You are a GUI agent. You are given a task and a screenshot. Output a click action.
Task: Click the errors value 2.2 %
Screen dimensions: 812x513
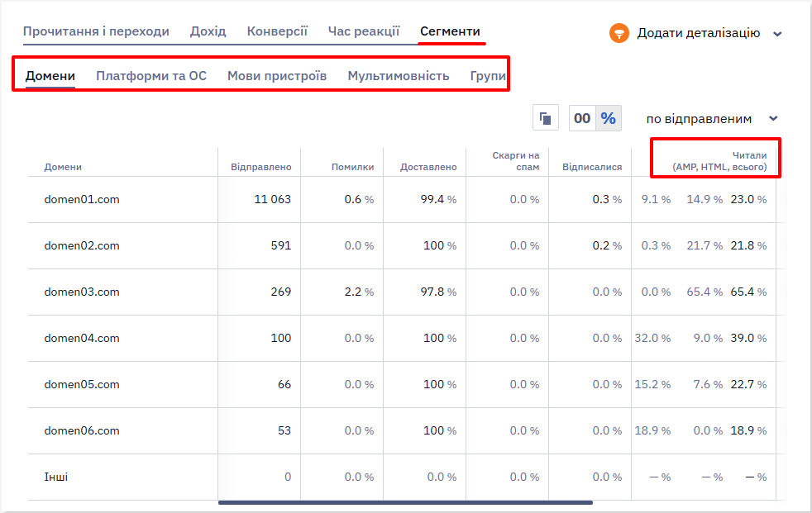coord(359,292)
